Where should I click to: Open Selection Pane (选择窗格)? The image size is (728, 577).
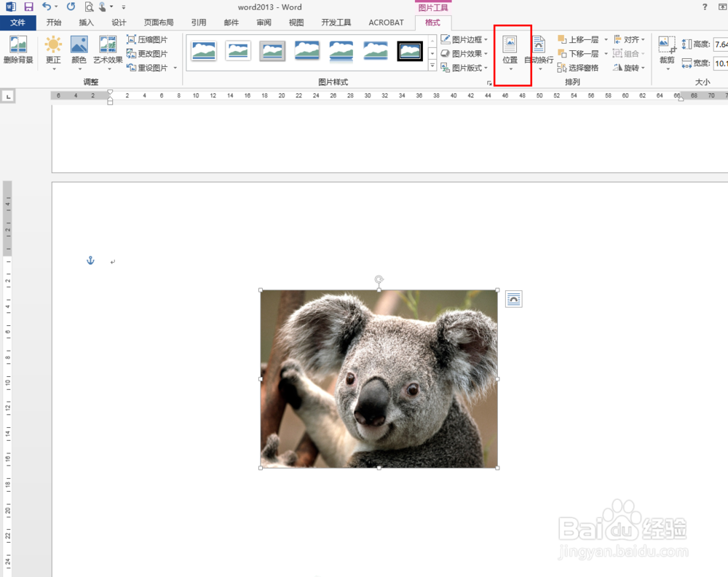click(578, 68)
